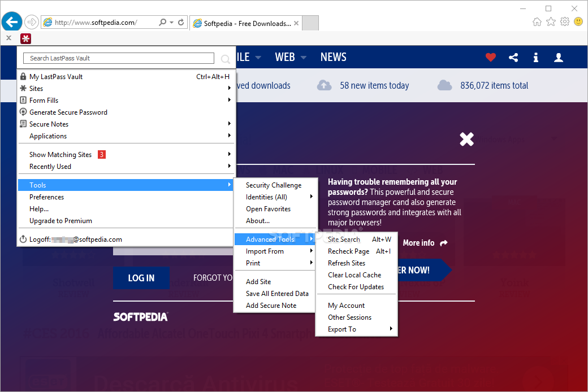Select Advanced Tools submenu item
The width and height of the screenshot is (588, 392).
(275, 239)
